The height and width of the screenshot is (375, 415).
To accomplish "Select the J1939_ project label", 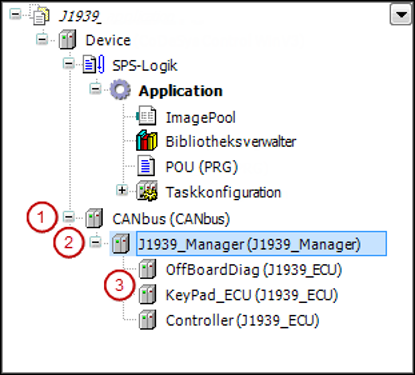I will tap(80, 16).
